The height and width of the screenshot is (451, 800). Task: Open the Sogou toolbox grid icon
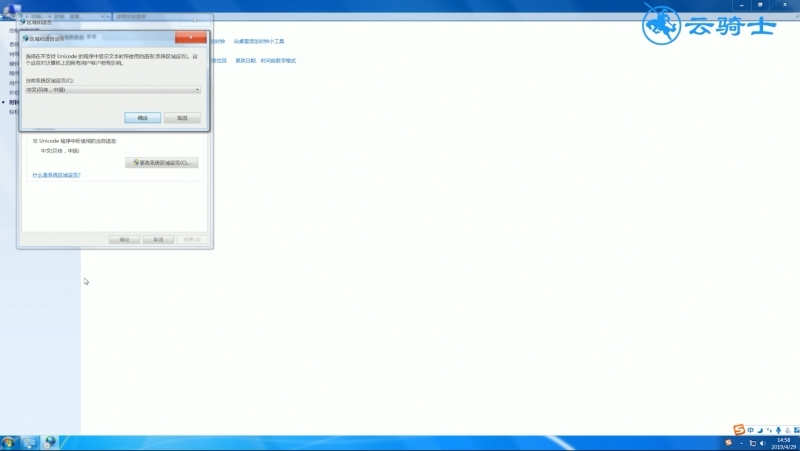[x=796, y=430]
